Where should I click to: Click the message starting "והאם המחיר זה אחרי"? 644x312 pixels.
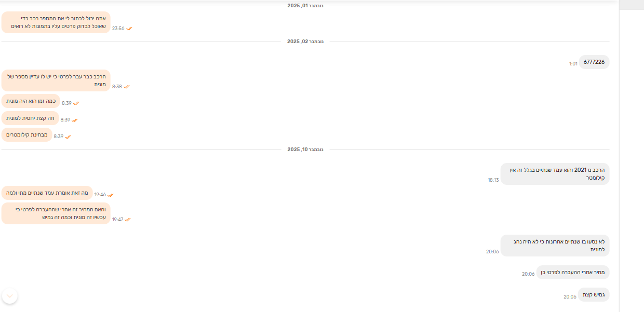click(56, 213)
